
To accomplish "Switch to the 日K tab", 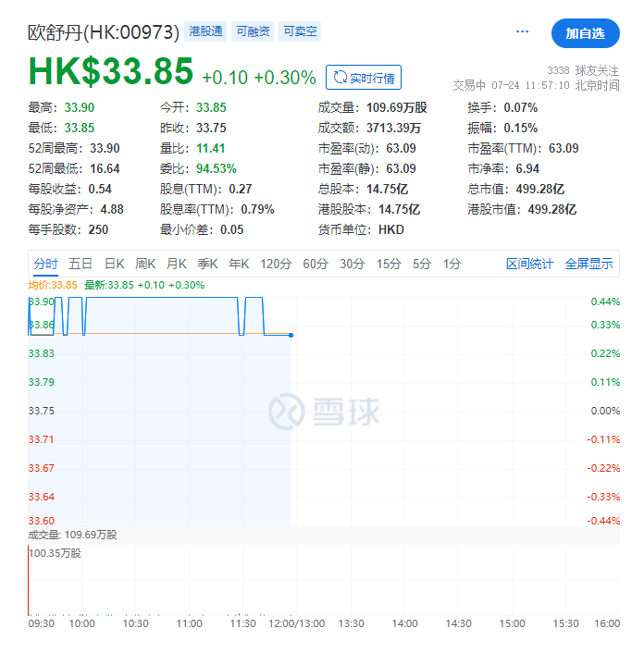I will (x=114, y=264).
